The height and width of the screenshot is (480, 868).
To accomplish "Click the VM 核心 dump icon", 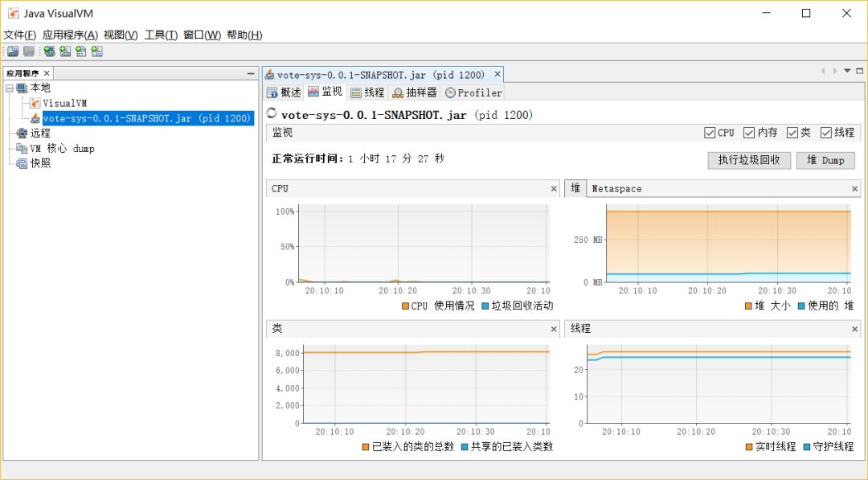I will click(22, 149).
